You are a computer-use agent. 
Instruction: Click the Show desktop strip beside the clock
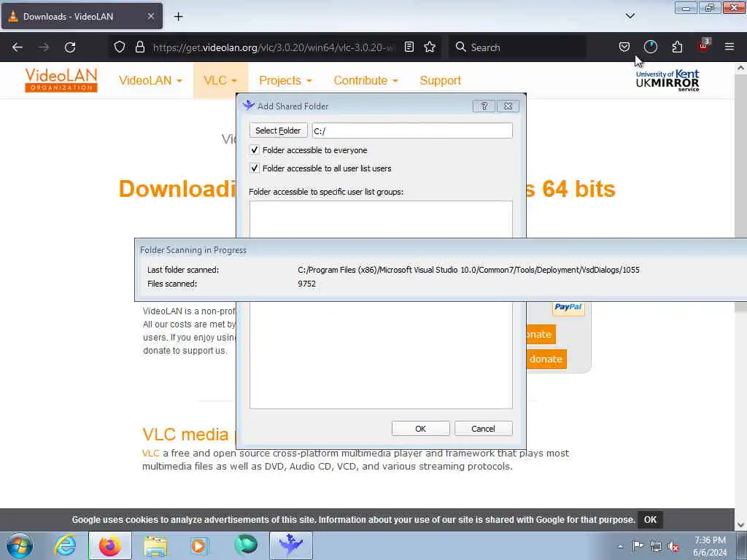[x=742, y=545]
